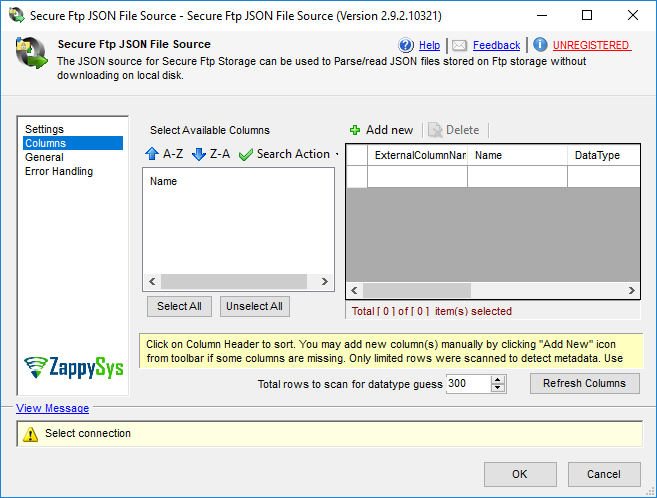
Task: Click the Cancel button
Action: 604,475
